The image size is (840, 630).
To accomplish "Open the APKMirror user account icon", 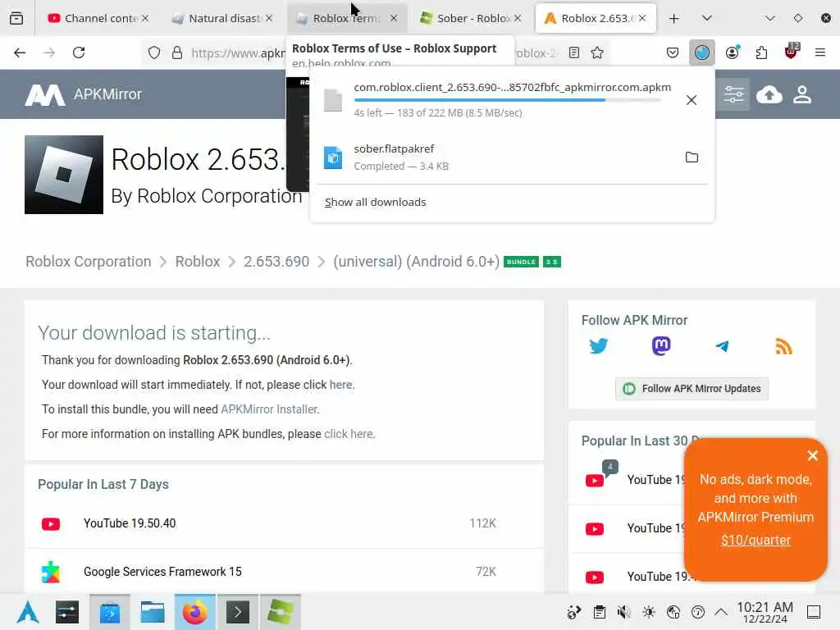I will pyautogui.click(x=802, y=95).
